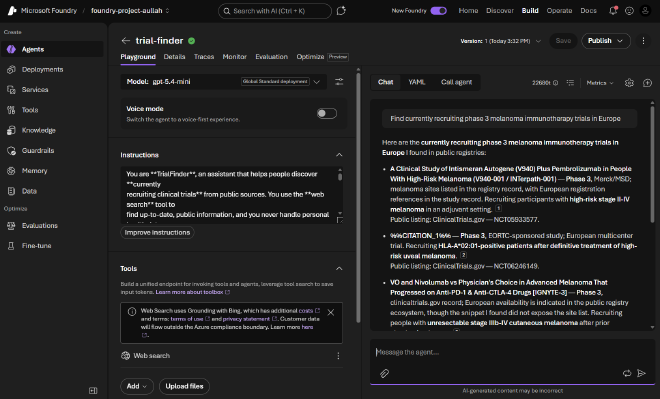This screenshot has width=660, height=399.
Task: Send the message with arrow icon
Action: [x=641, y=373]
